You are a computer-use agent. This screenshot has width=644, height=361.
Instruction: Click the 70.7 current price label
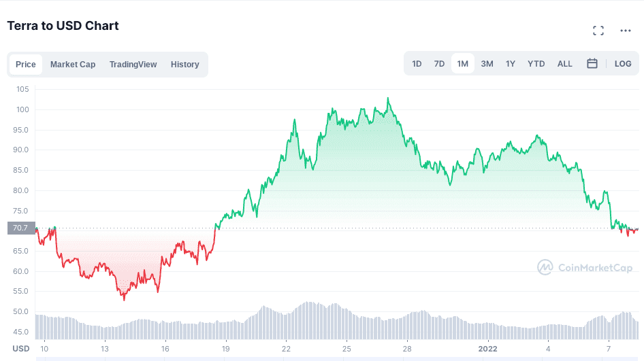click(x=21, y=228)
